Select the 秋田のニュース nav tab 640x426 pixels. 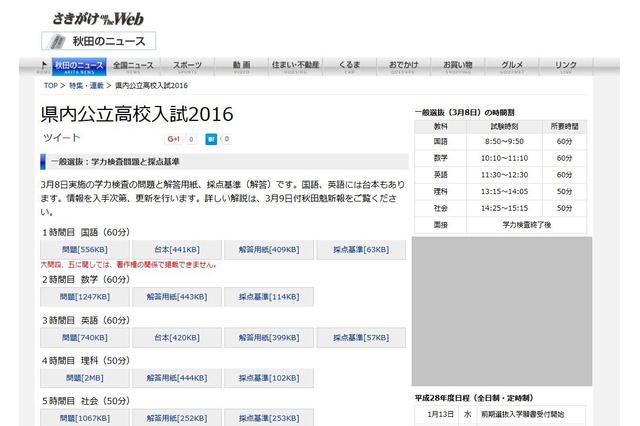pos(79,67)
